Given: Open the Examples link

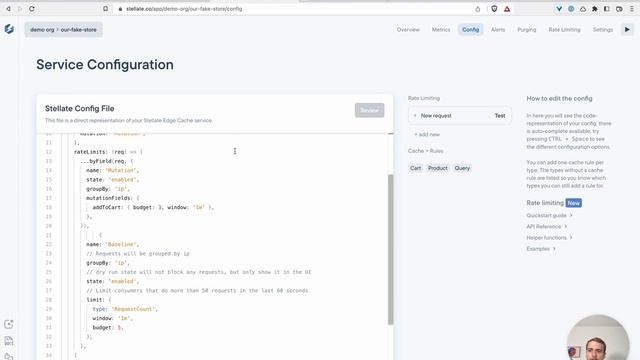Looking at the screenshot, I should 541,249.
